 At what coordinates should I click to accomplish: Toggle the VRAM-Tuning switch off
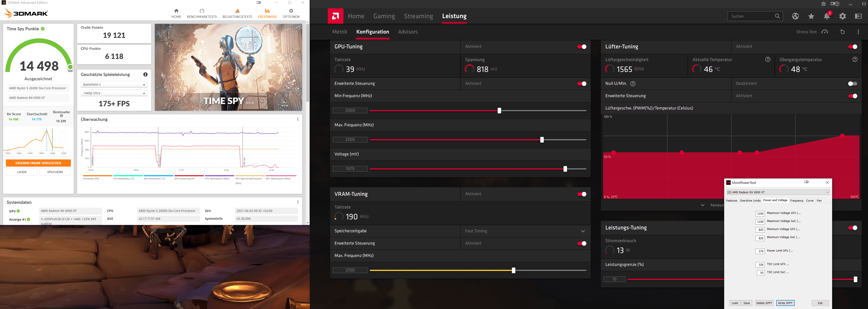(x=582, y=194)
